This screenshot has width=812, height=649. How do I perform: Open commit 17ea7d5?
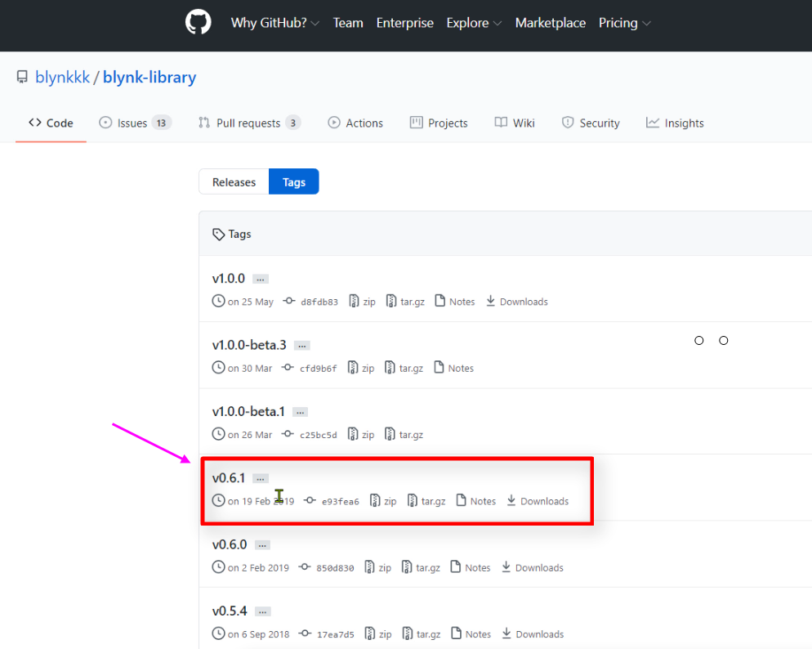pos(327,634)
